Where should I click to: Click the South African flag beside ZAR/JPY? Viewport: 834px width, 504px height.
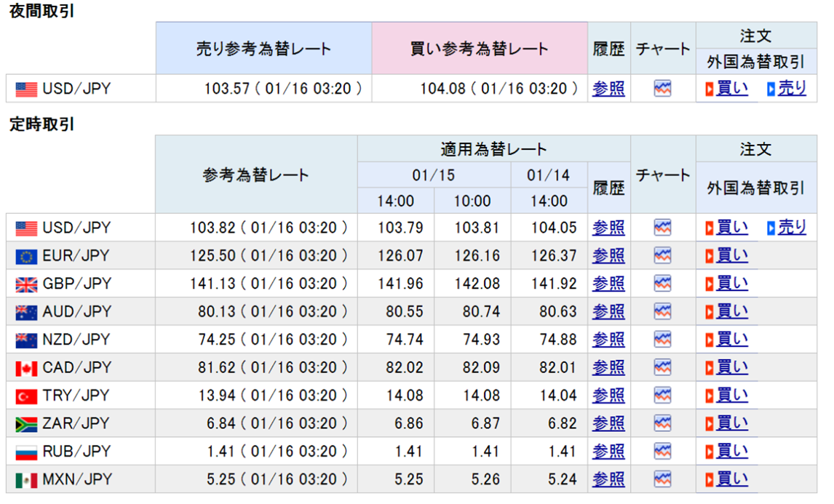pos(27,425)
